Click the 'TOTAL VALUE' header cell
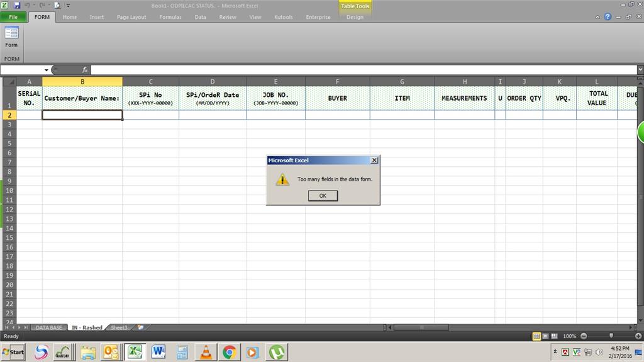 [x=597, y=98]
